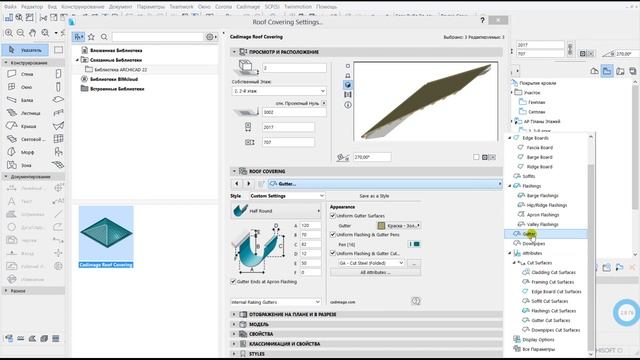The image size is (640, 360).
Task: Open library browser gear settings
Action: pyautogui.click(x=210, y=37)
